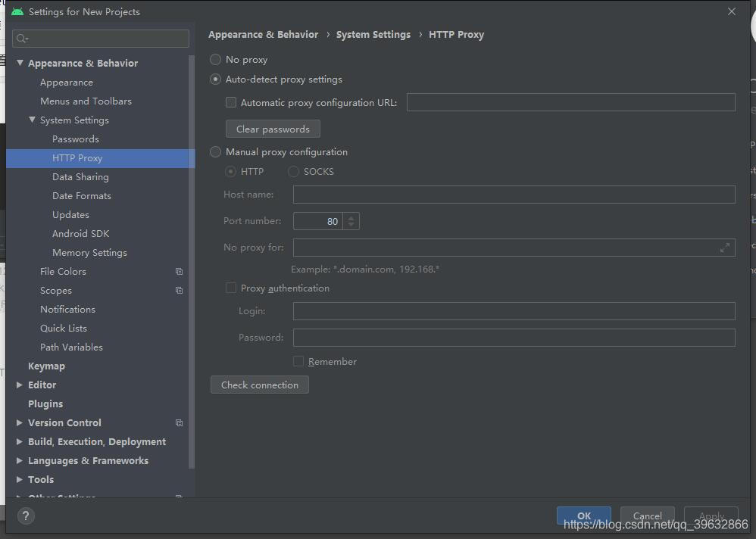Open the Updates settings page
This screenshot has height=539, width=756.
click(70, 215)
